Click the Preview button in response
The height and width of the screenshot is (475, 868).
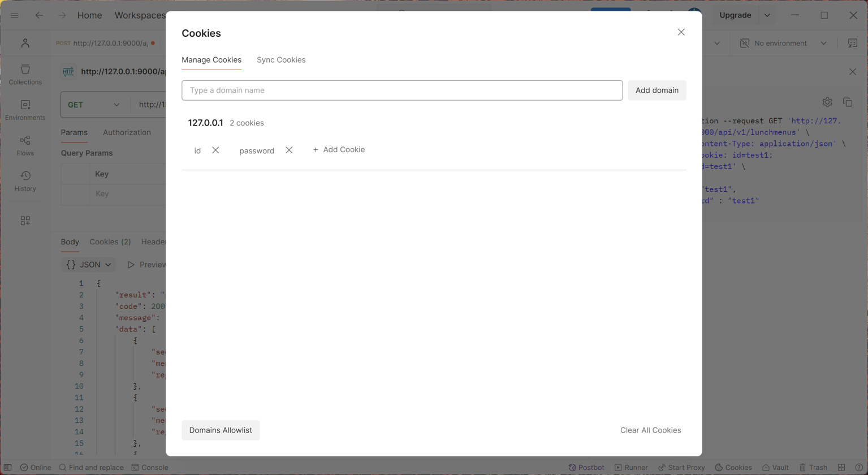point(146,265)
